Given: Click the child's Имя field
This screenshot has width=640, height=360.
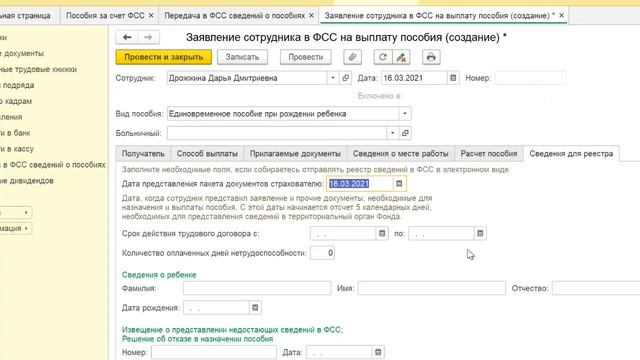Looking at the screenshot, I should [432, 288].
